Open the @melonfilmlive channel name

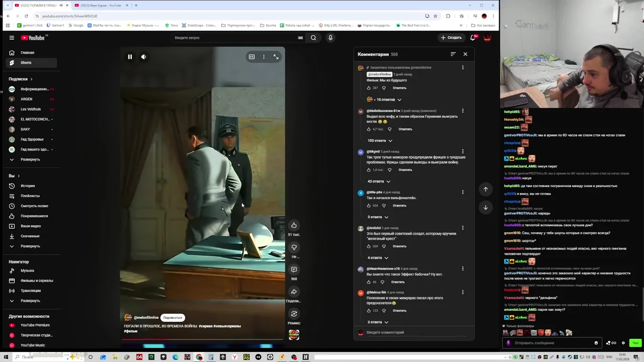(146, 318)
